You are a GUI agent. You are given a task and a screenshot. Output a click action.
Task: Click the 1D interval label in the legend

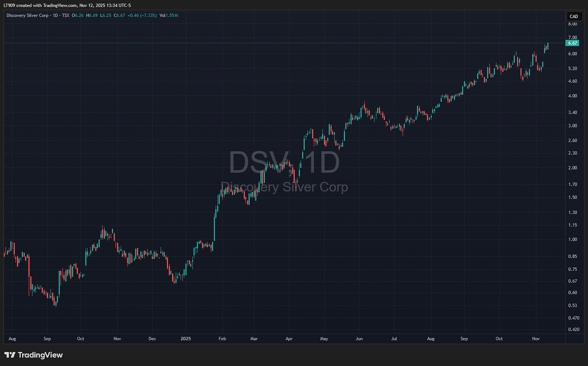click(55, 15)
